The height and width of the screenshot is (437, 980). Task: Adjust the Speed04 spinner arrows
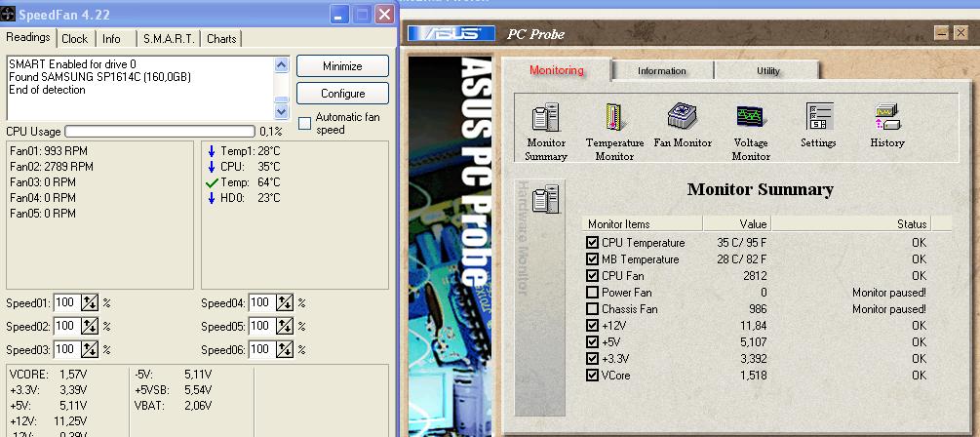[285, 302]
